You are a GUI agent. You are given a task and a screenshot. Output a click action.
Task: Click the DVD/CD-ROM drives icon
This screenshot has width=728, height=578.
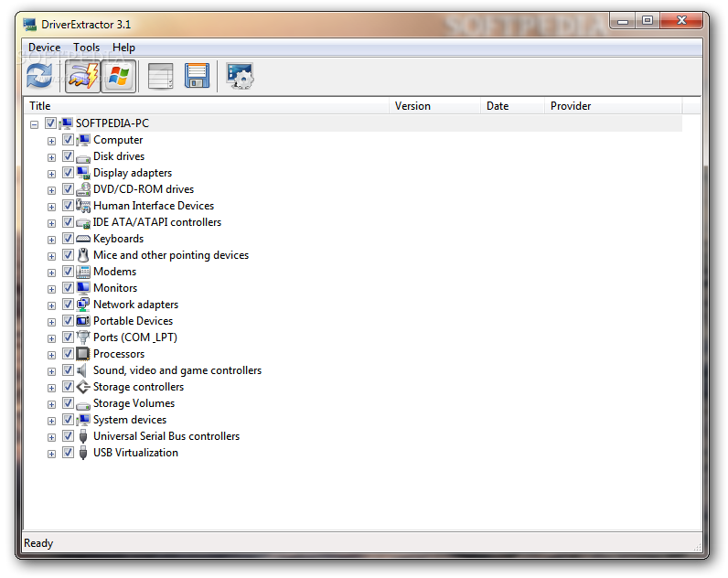click(x=83, y=189)
